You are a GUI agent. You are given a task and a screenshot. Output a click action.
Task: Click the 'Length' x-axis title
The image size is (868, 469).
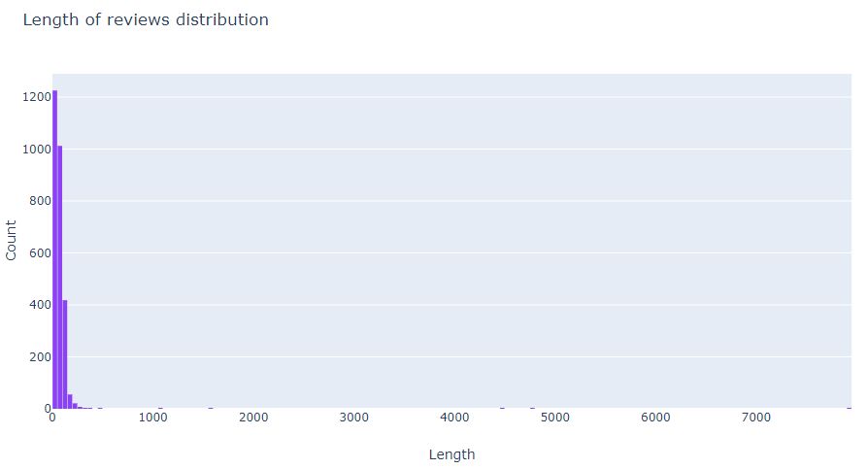(451, 454)
